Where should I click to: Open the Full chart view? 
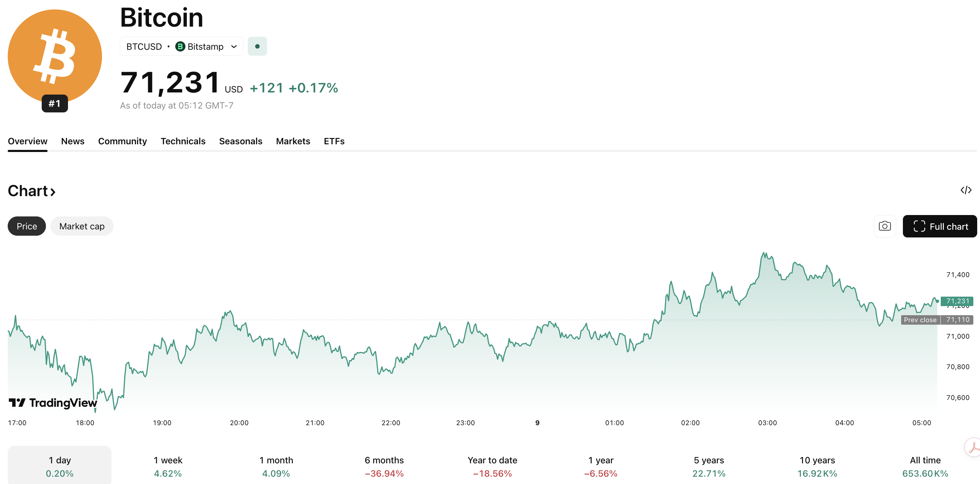(x=940, y=226)
